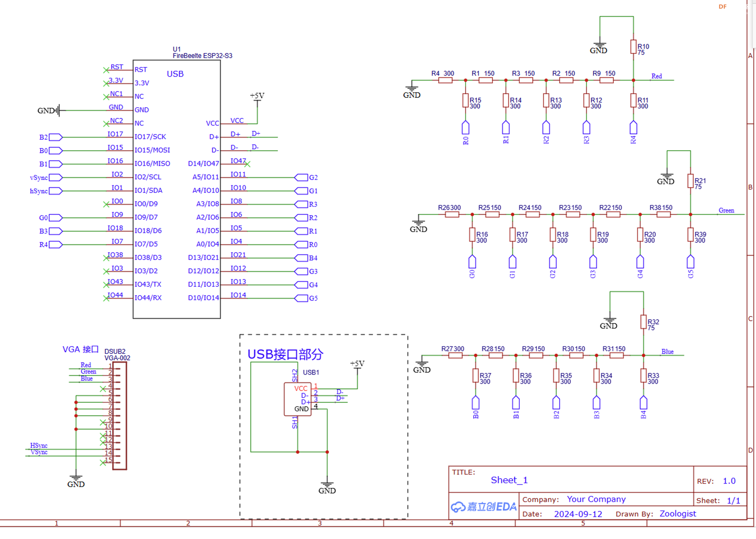The height and width of the screenshot is (539, 756).
Task: Select resistor R9 150 symbol
Action: pos(606,80)
